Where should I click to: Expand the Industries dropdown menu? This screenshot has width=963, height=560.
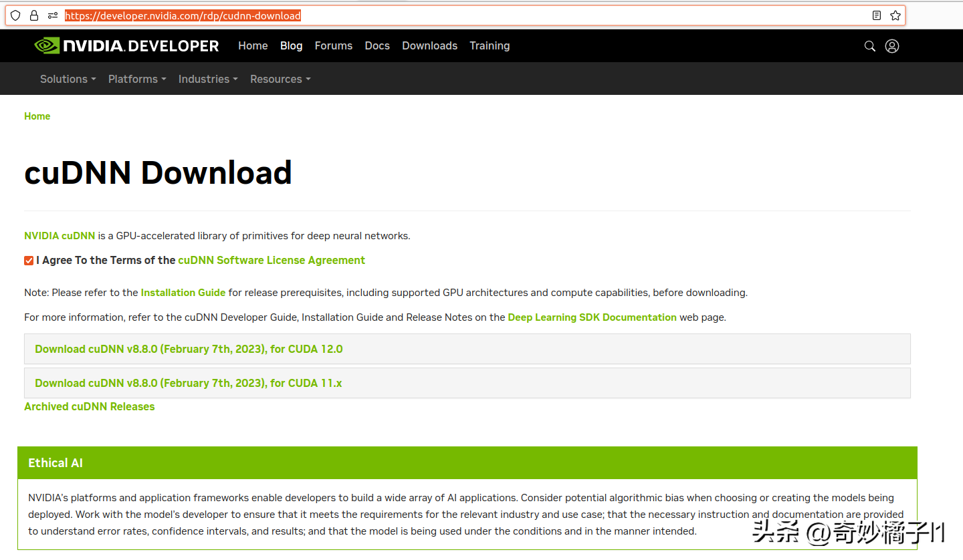pos(208,79)
